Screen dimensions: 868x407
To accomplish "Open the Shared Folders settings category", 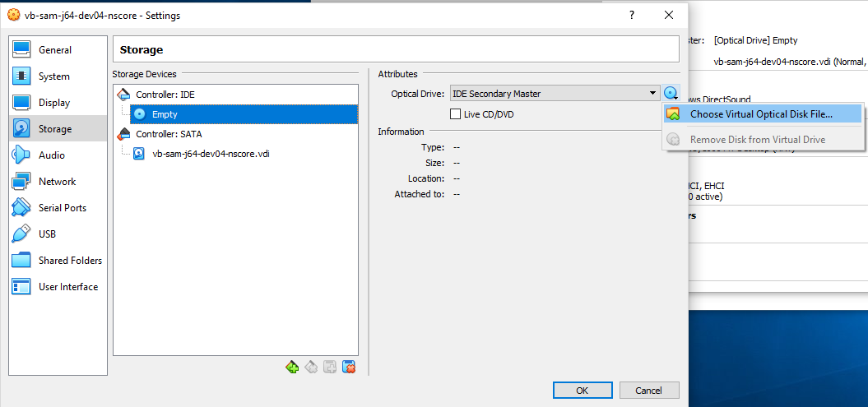I will pyautogui.click(x=58, y=261).
